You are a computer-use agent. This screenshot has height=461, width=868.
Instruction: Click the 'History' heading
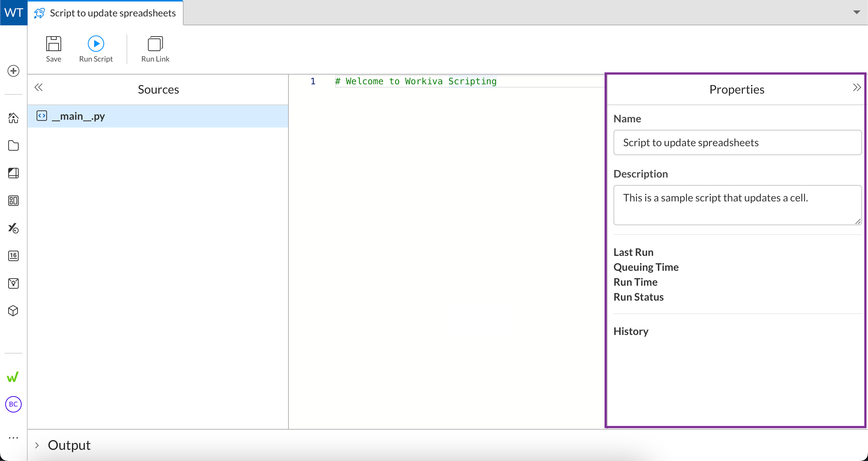click(631, 331)
